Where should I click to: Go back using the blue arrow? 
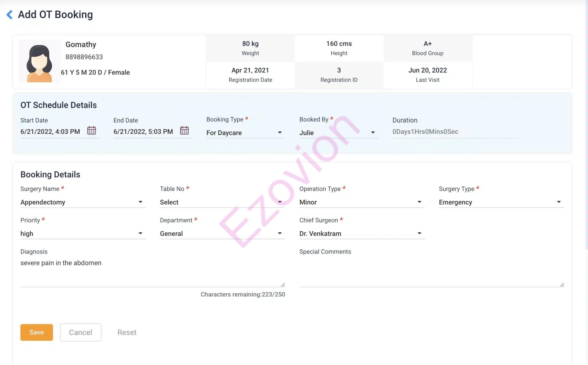pos(9,15)
